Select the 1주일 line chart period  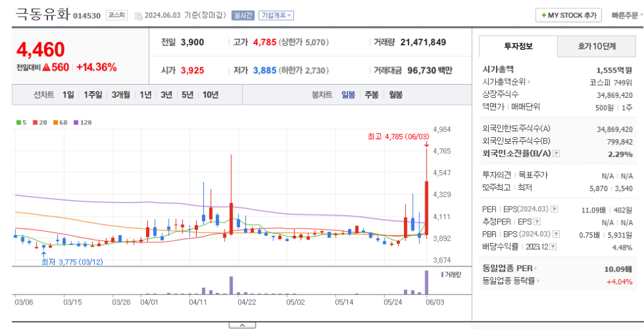pyautogui.click(x=93, y=95)
